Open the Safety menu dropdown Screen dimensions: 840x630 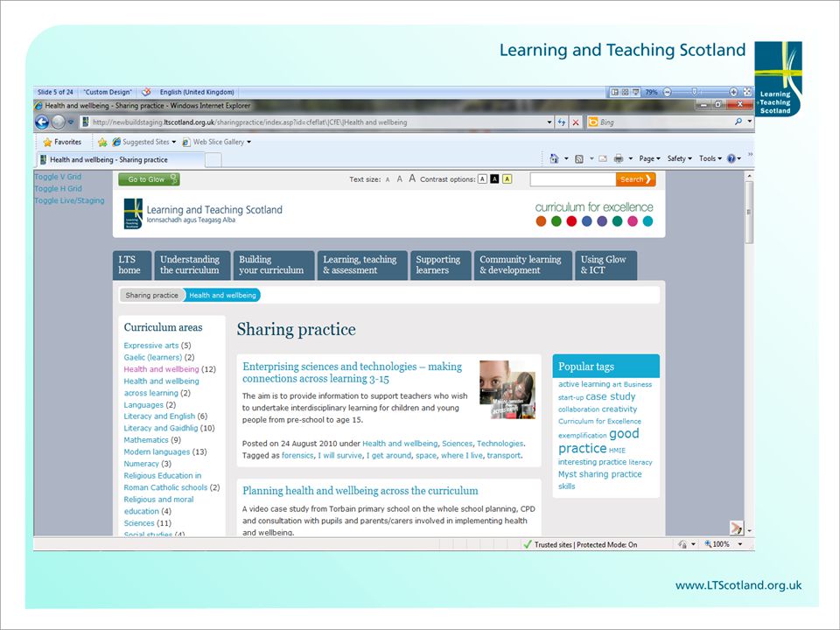(679, 158)
